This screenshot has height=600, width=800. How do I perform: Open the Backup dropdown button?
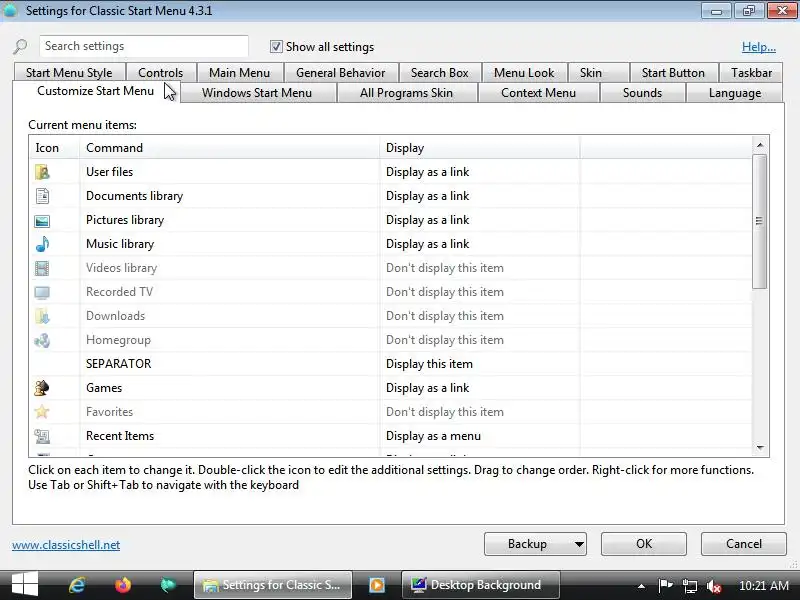coord(535,544)
